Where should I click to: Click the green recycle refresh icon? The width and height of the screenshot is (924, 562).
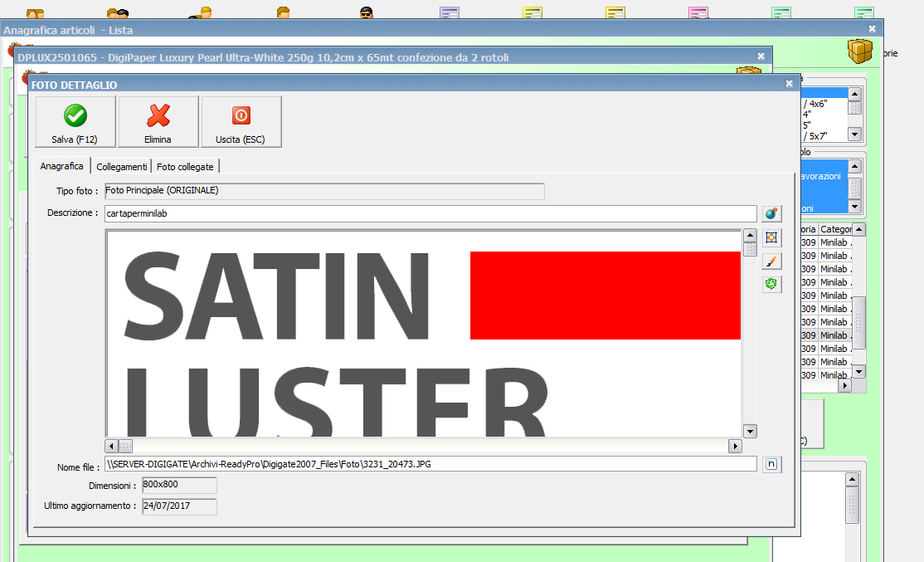click(771, 284)
